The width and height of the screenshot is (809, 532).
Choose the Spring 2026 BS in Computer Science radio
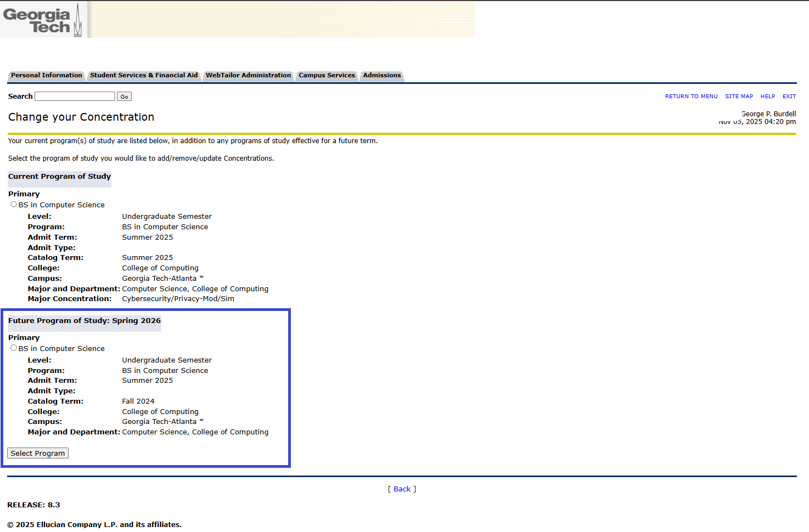14,348
